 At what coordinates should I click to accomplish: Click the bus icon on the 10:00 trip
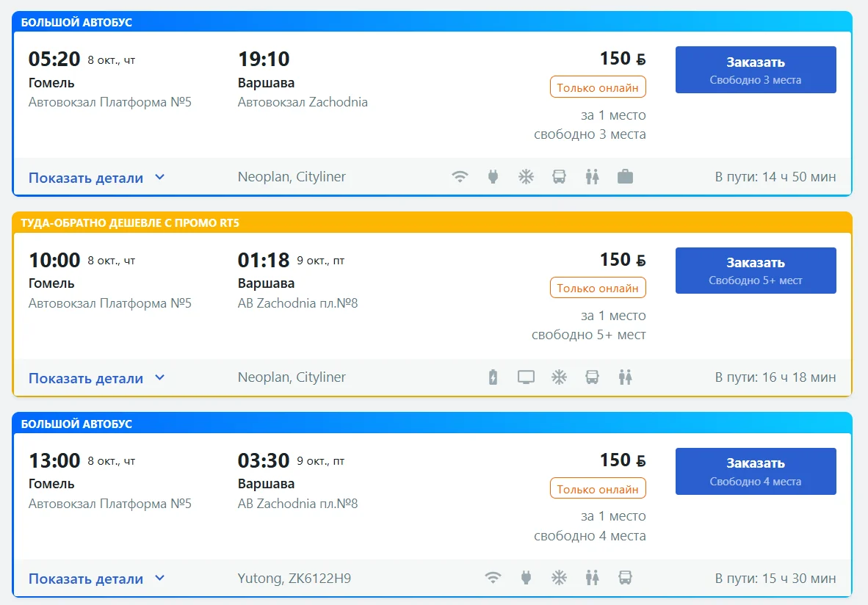coord(593,377)
